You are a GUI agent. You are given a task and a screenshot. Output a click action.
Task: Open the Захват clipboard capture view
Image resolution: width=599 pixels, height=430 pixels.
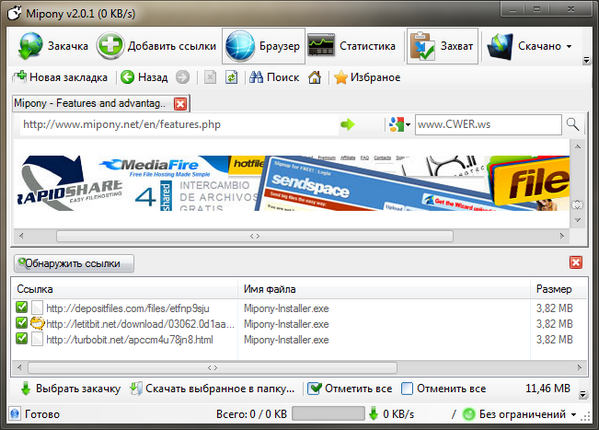(x=442, y=46)
